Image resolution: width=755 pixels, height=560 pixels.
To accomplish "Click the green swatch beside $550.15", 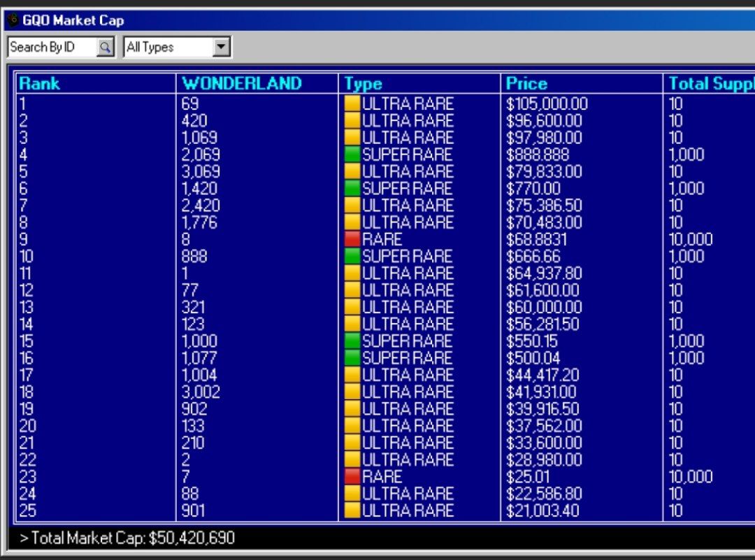I will point(352,341).
